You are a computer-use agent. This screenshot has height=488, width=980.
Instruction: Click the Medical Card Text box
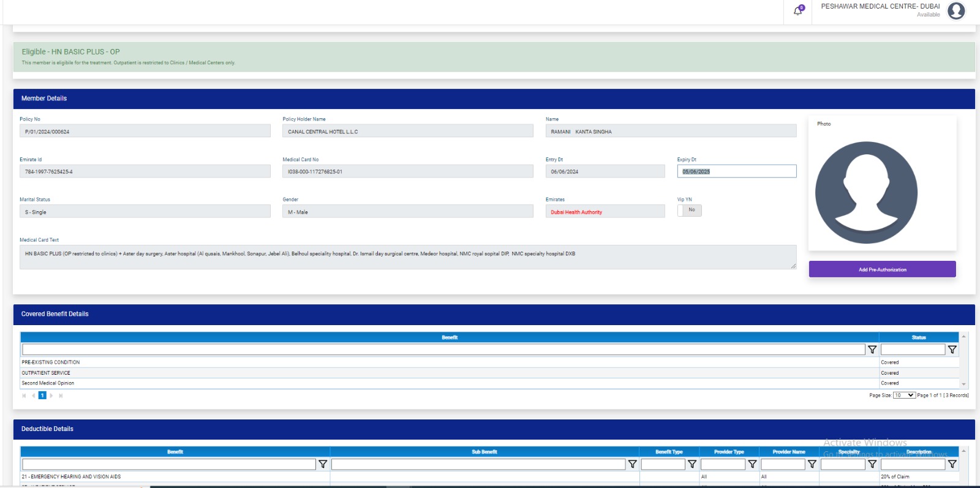[x=407, y=257]
